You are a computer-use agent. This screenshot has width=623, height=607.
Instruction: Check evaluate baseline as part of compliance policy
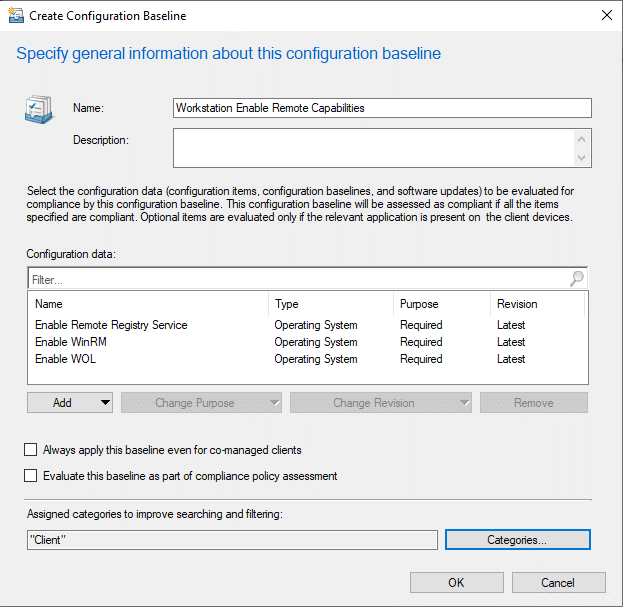(31, 476)
